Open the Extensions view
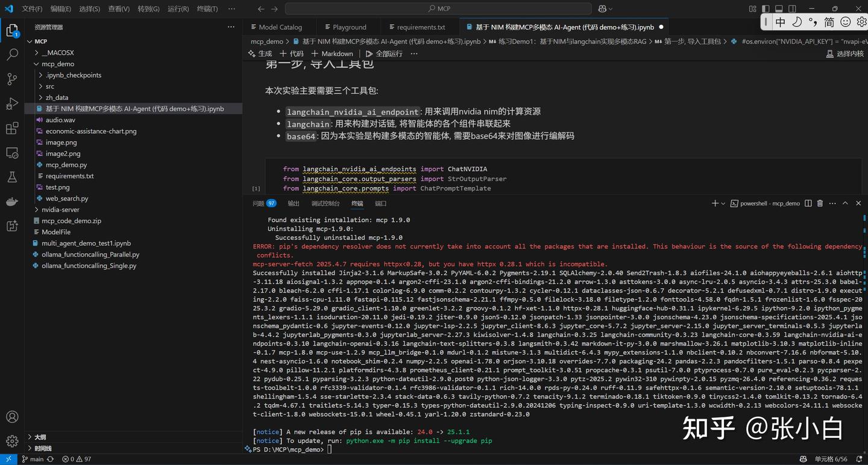Screen dimensions: 868x465 click(x=12, y=128)
